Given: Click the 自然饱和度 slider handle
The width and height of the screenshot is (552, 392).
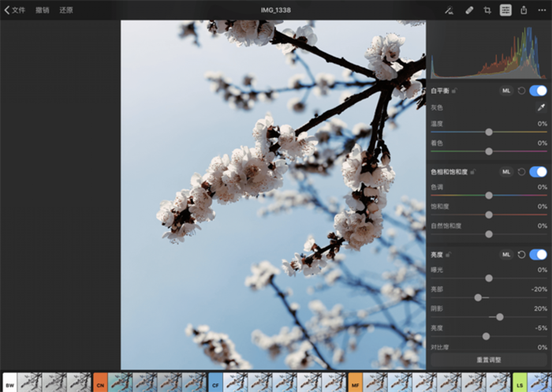Looking at the screenshot, I should pyautogui.click(x=489, y=234).
